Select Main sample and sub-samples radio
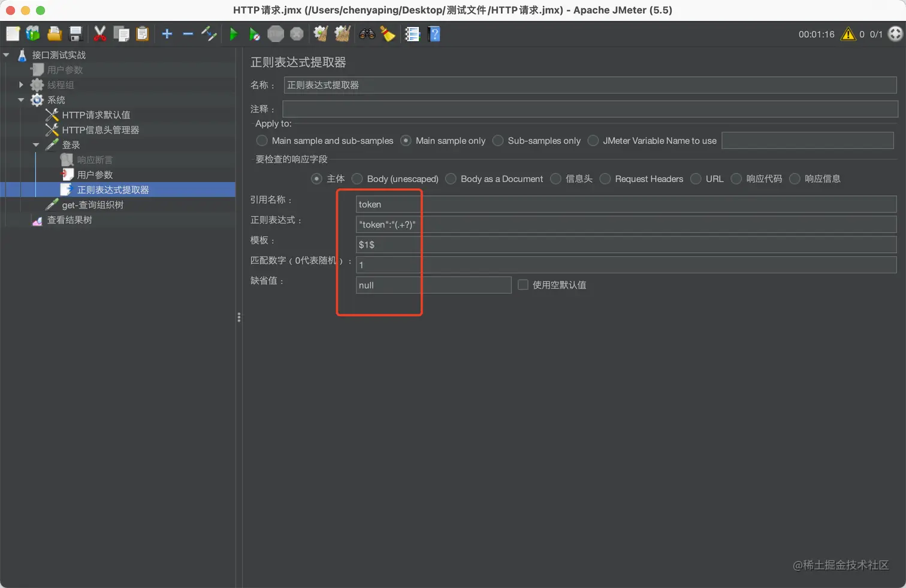 (262, 141)
